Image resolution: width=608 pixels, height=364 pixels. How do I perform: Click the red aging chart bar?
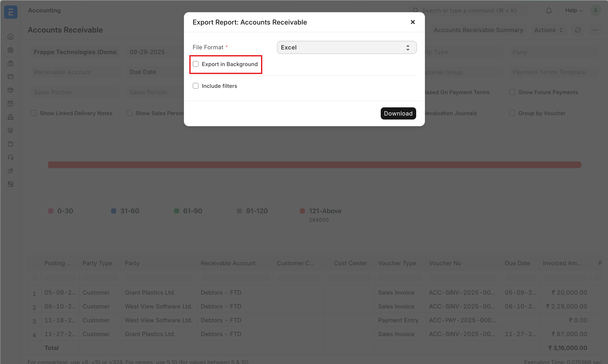point(314,165)
